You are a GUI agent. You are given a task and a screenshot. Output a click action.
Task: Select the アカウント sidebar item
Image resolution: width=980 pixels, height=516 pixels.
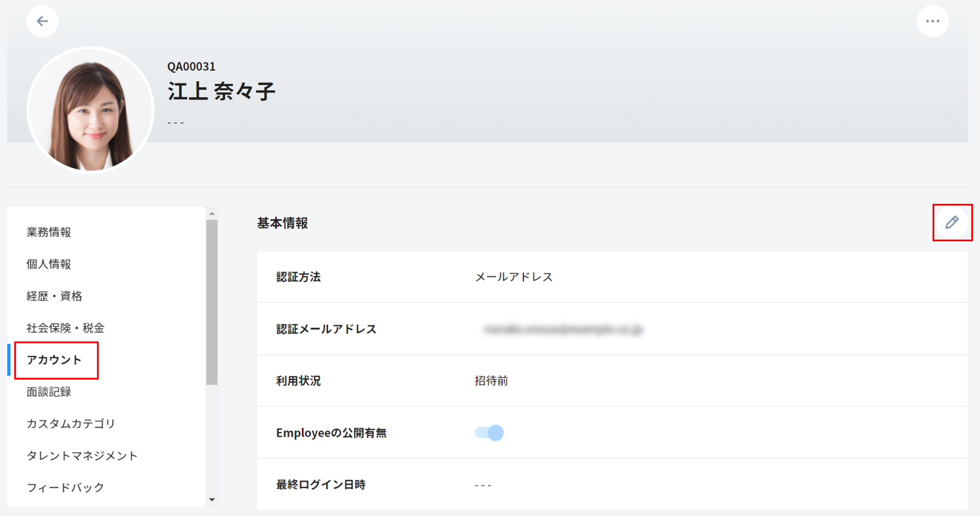tap(54, 360)
